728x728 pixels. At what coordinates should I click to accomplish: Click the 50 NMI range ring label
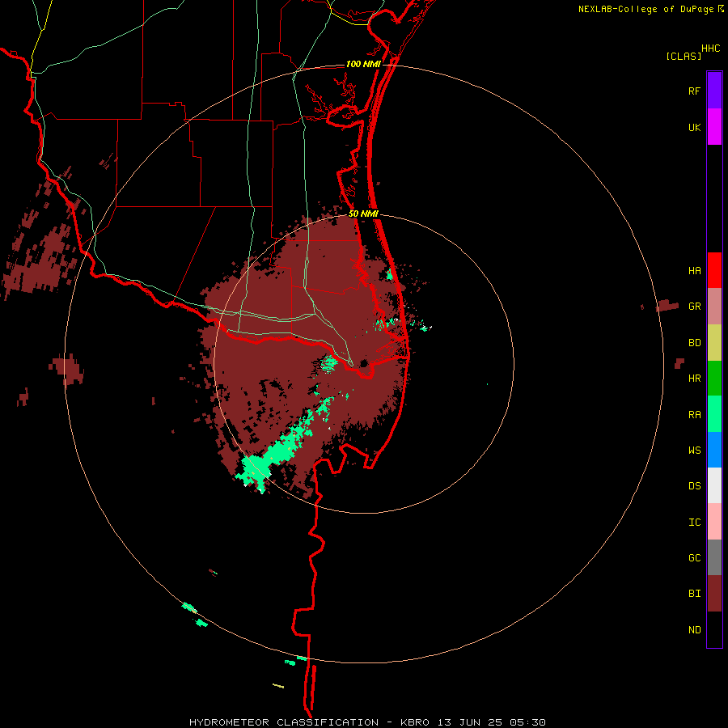click(363, 214)
